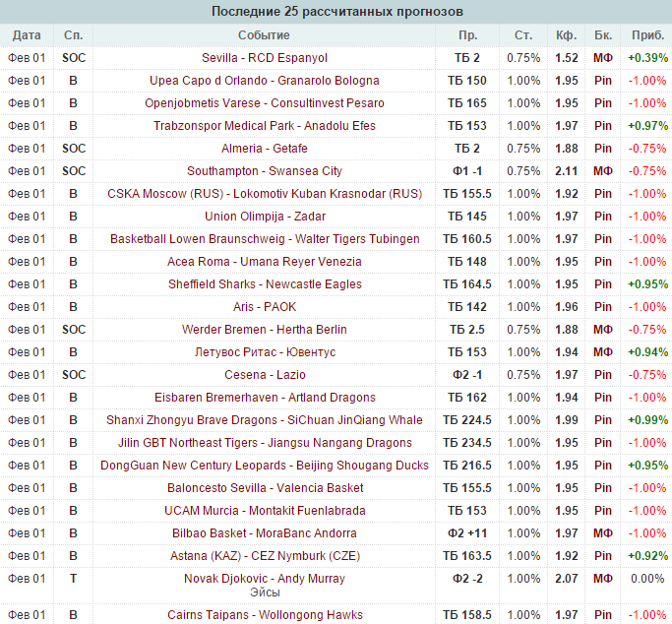Click Pin bookmaker in Cairns Taipans row
Viewport: 672px width, 624px height.
[x=602, y=615]
